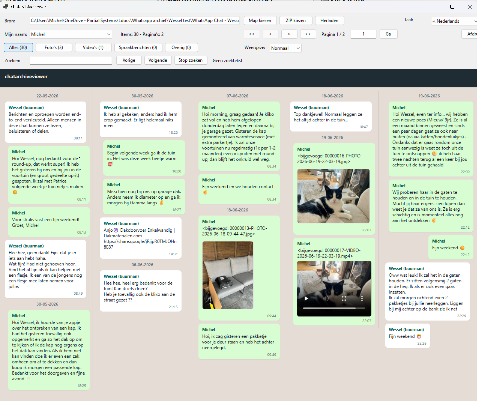Select the Spraakberichten filter tab

138,48
